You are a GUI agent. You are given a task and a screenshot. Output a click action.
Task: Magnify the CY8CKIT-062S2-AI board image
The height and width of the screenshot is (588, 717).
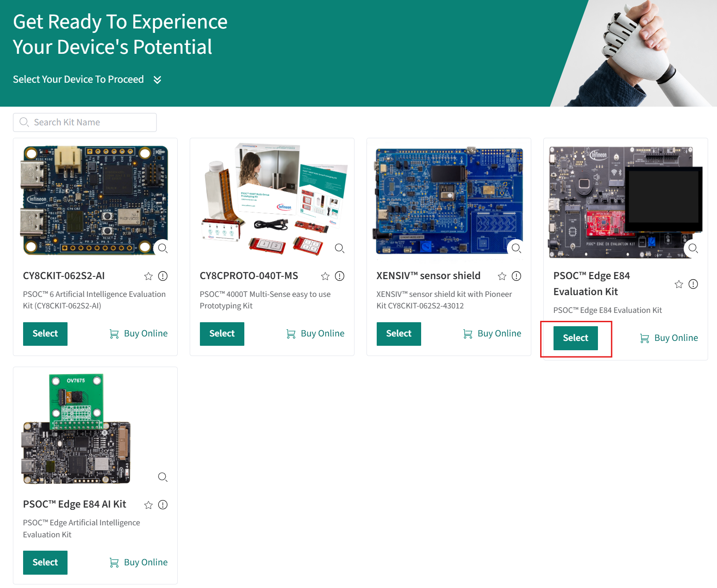coord(163,248)
